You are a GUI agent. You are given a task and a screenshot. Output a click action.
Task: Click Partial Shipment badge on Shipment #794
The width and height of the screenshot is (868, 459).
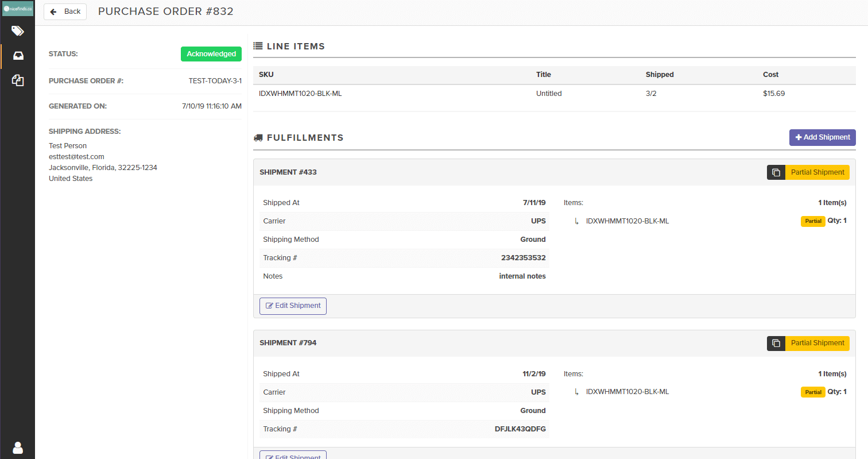(817, 343)
